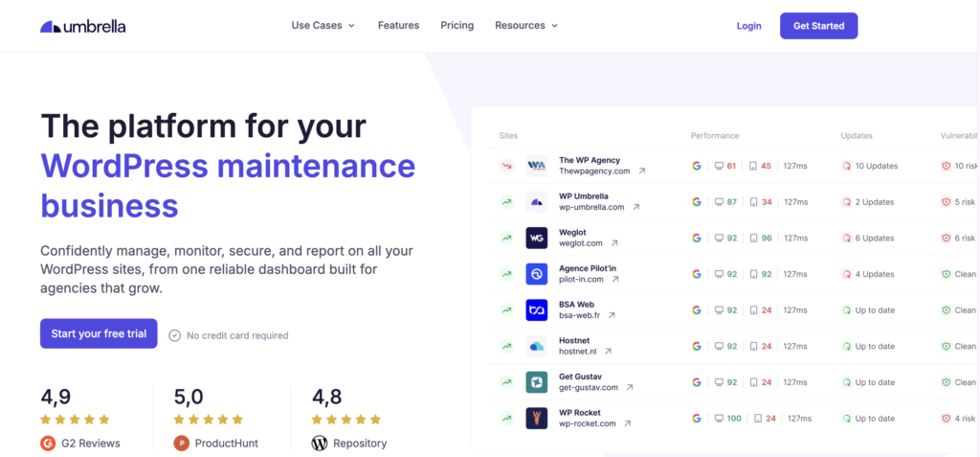Open external link arrow next to bsa-web.fr
The image size is (980, 457).
point(612,315)
